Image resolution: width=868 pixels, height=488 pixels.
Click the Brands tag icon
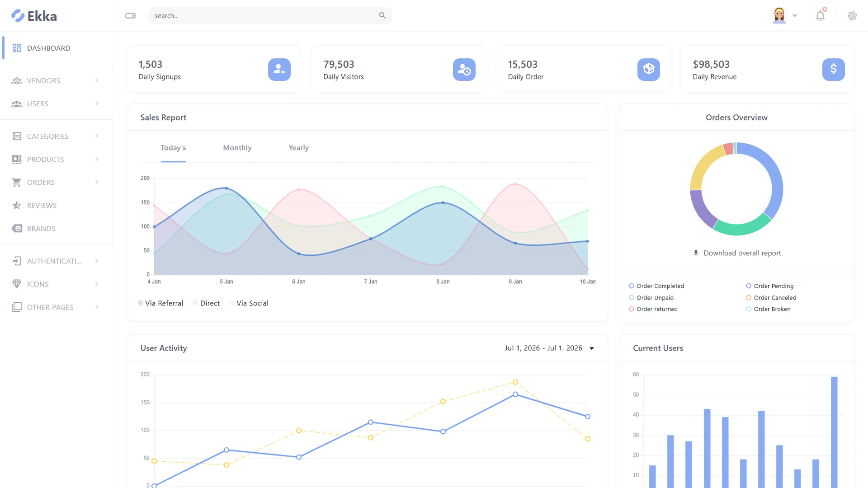click(x=17, y=228)
